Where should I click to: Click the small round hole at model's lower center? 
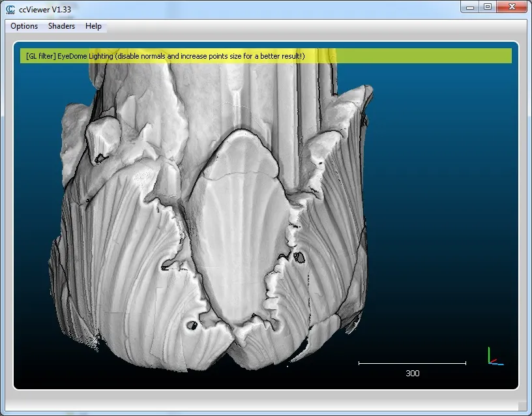pyautogui.click(x=192, y=324)
